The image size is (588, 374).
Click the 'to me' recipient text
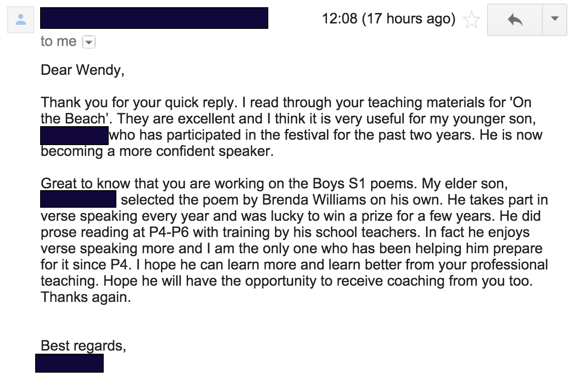(58, 42)
